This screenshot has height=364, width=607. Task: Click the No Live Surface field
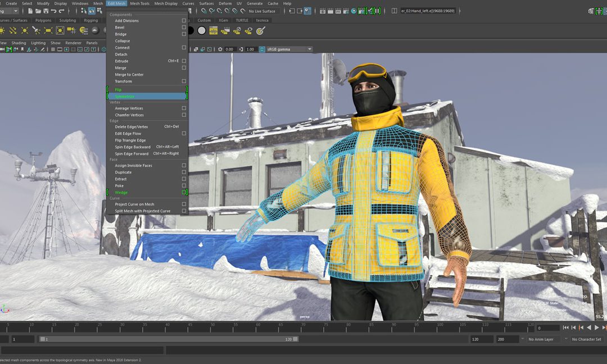pyautogui.click(x=262, y=11)
